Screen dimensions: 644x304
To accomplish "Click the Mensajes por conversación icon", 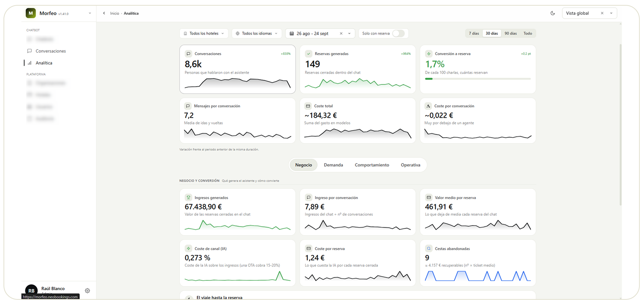I will [188, 106].
